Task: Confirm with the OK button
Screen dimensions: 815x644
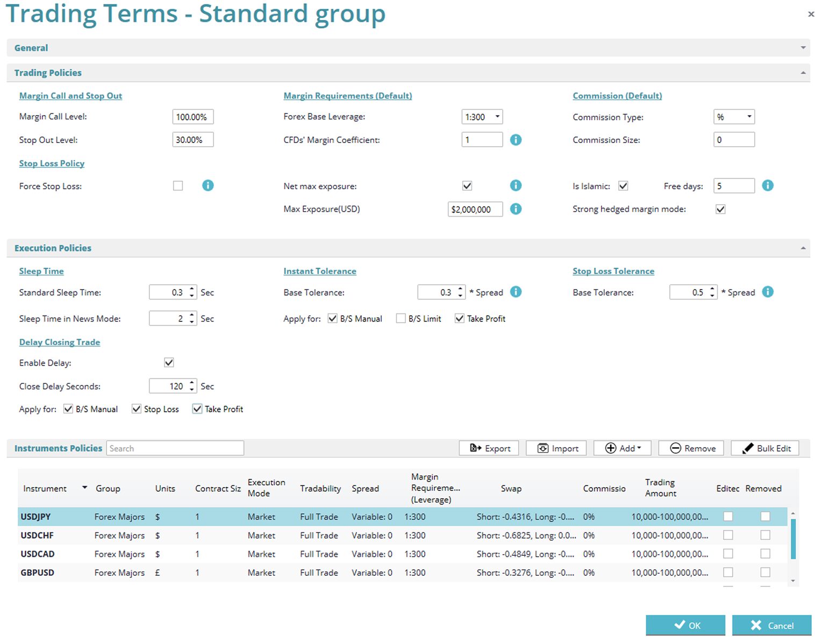Action: click(685, 625)
